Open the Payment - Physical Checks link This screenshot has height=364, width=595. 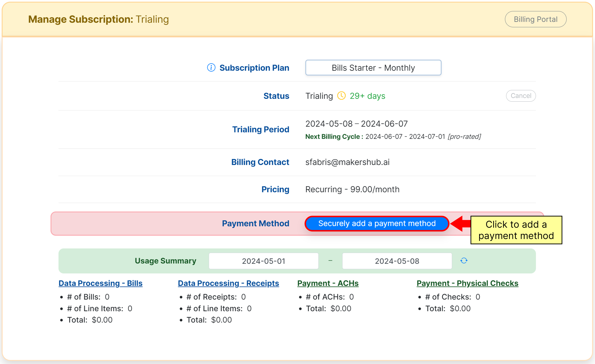click(467, 283)
